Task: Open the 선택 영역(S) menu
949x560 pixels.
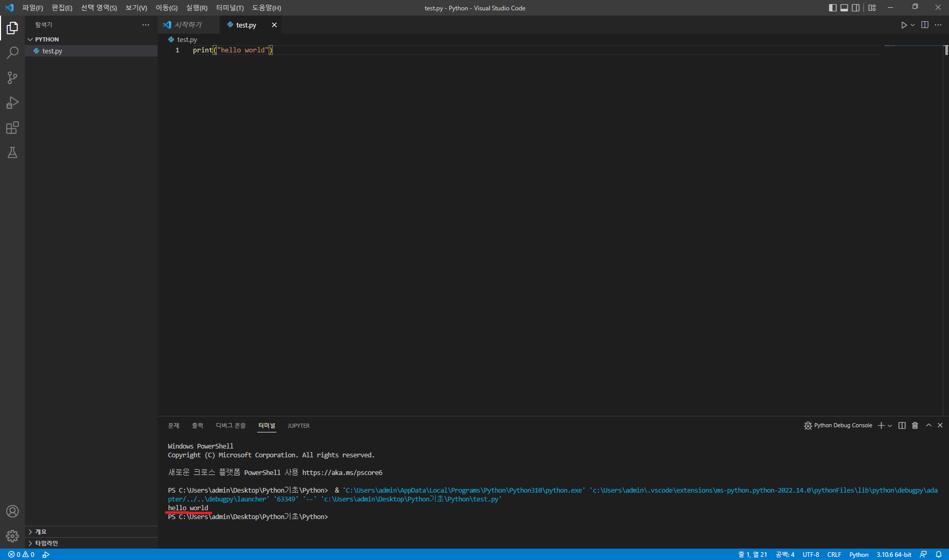Action: point(99,8)
